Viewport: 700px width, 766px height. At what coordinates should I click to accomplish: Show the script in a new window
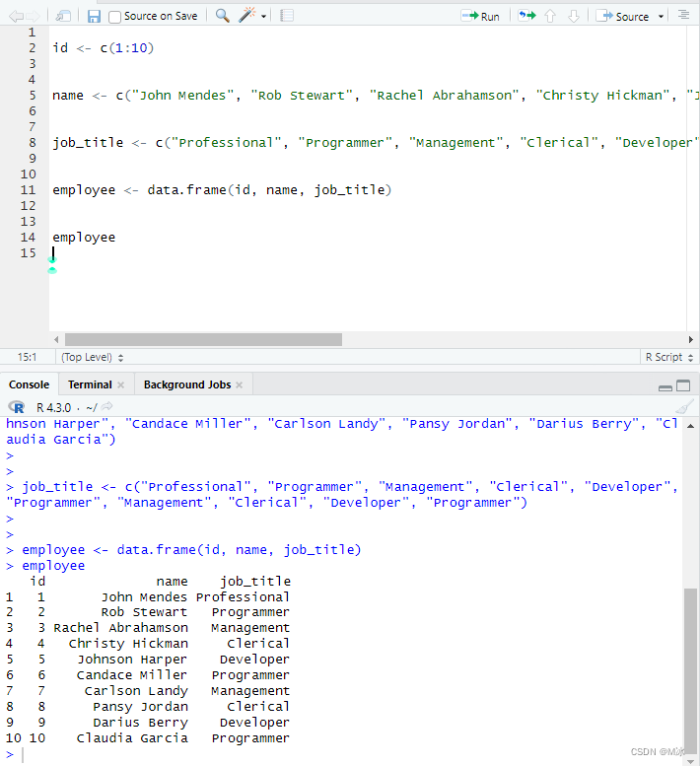[x=63, y=16]
